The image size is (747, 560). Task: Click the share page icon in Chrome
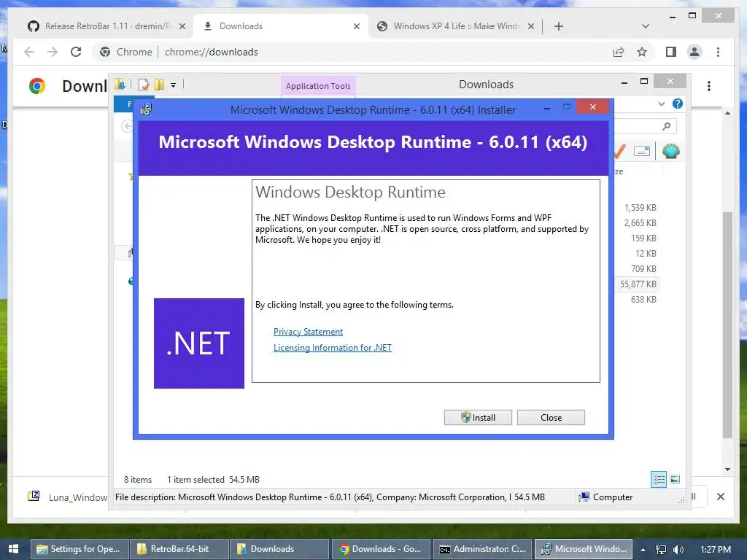click(x=619, y=52)
